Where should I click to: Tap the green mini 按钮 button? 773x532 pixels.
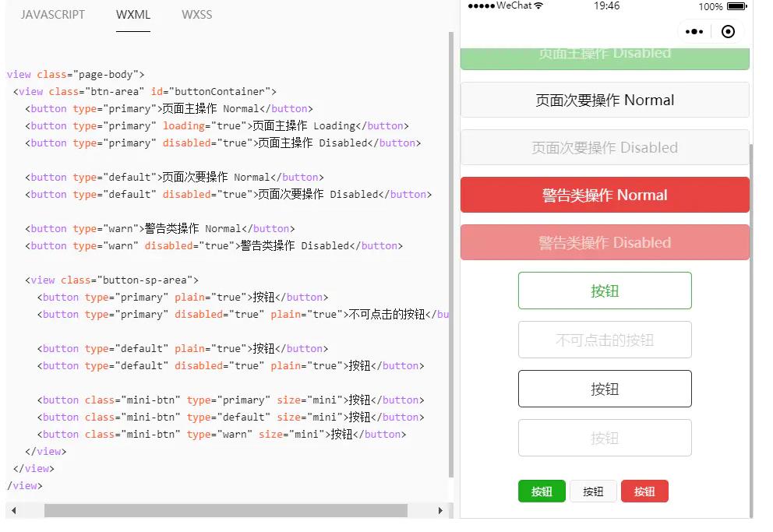pyautogui.click(x=542, y=491)
